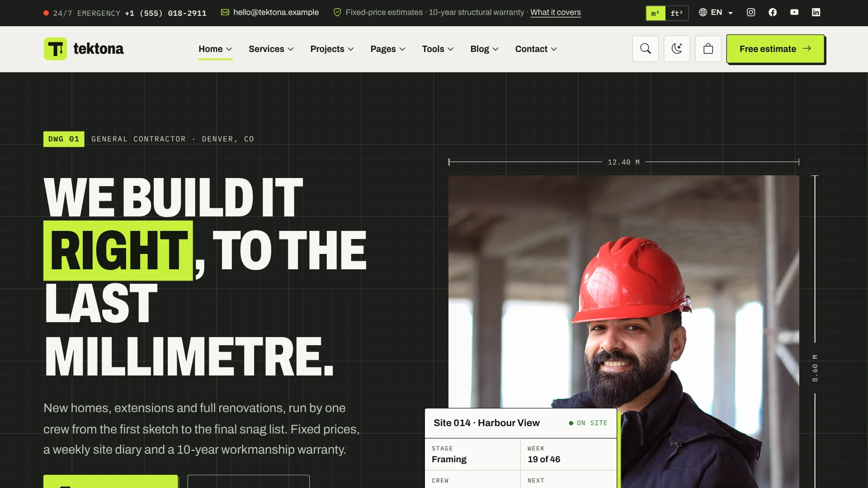Click the highlighted RIGHT headline word

(118, 250)
